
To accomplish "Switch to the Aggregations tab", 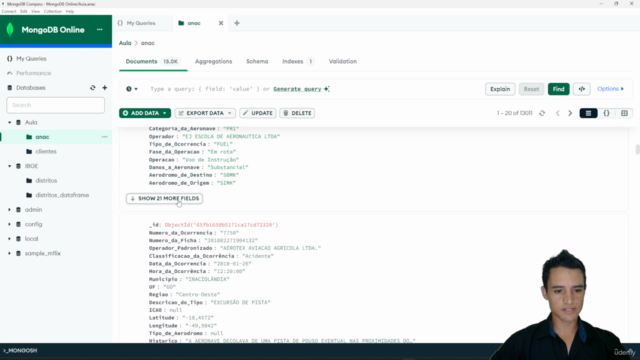I will [x=213, y=62].
